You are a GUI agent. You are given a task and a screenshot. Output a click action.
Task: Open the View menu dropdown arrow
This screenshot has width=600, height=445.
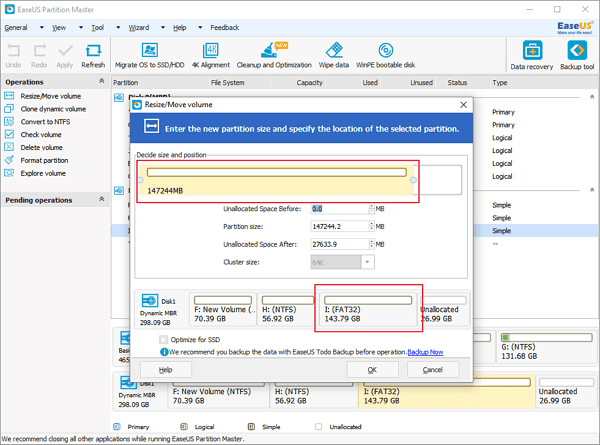[81, 28]
